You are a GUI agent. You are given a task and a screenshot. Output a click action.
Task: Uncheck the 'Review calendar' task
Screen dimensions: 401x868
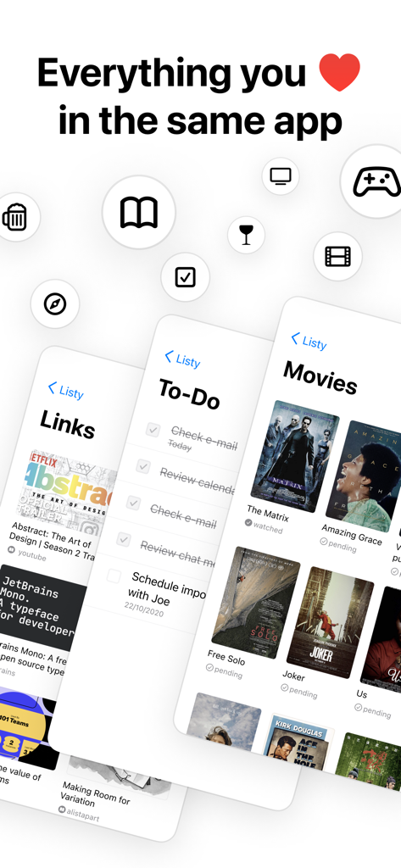coord(143,466)
